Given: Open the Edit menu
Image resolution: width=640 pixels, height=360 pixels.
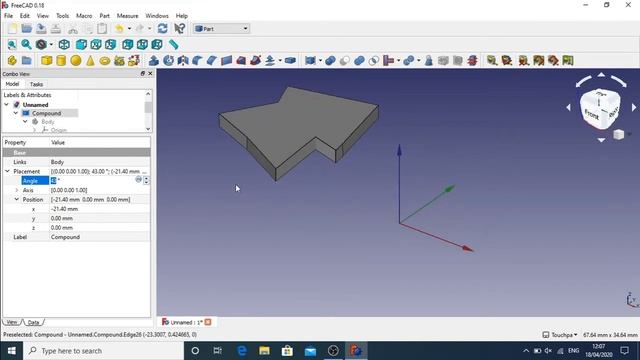Looking at the screenshot, I should pyautogui.click(x=24, y=16).
